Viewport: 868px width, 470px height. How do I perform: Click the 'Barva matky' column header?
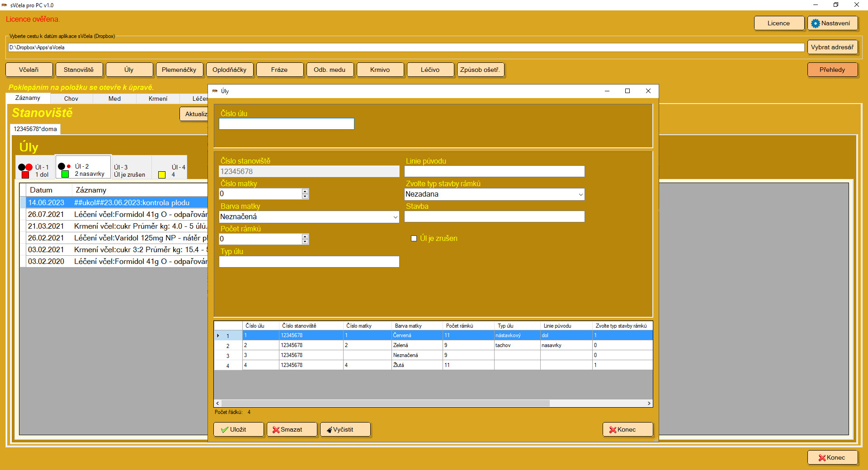coord(417,326)
